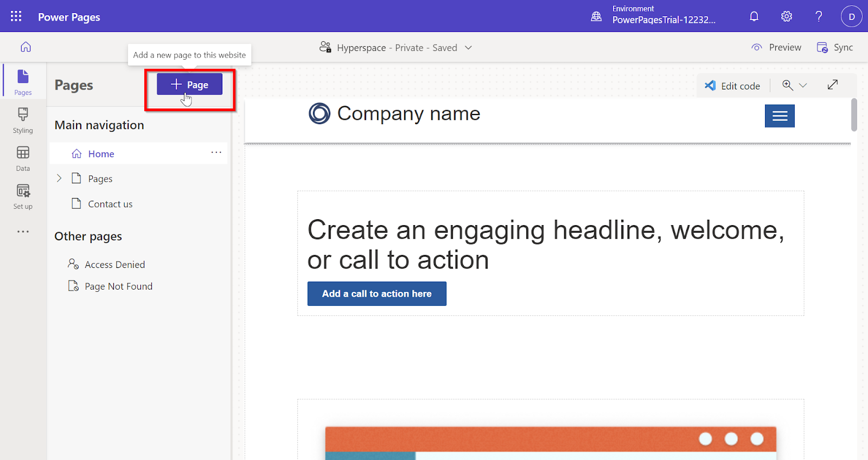The width and height of the screenshot is (868, 460).
Task: Select the Home page in navigation
Action: [x=138, y=154]
